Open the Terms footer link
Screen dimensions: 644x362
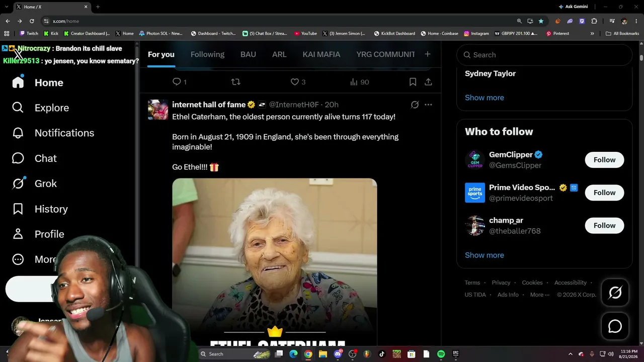(x=472, y=283)
